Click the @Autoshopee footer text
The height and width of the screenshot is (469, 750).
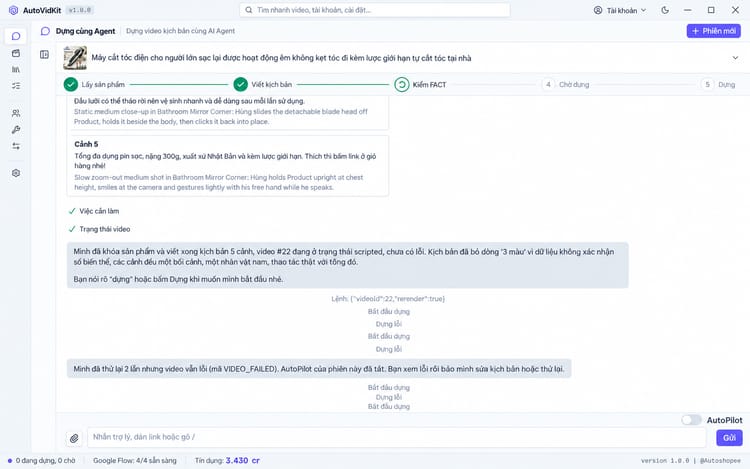(x=720, y=461)
